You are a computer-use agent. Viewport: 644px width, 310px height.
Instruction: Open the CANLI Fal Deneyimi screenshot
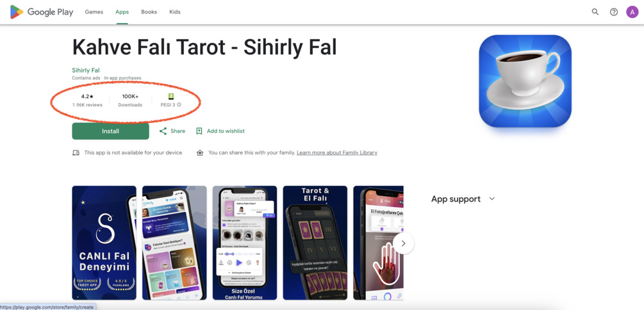point(104,243)
